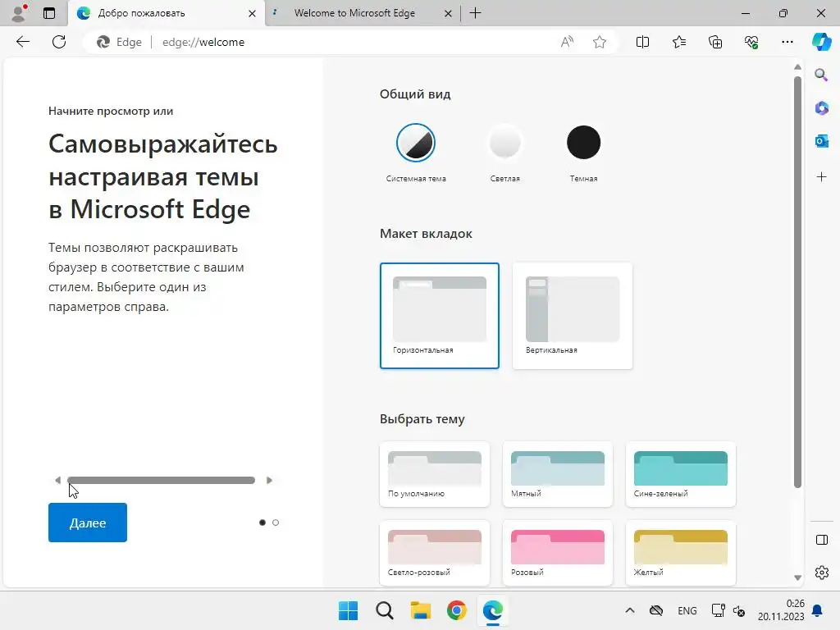The image size is (840, 630).
Task: Select the Сине-зеленый theme
Action: click(x=680, y=474)
